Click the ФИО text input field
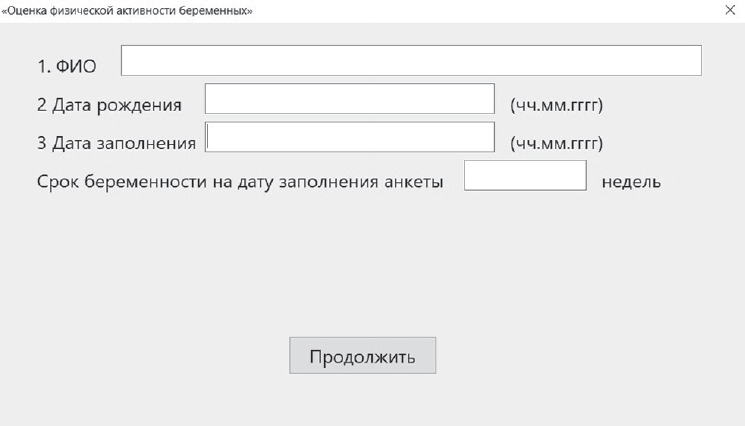 (411, 61)
